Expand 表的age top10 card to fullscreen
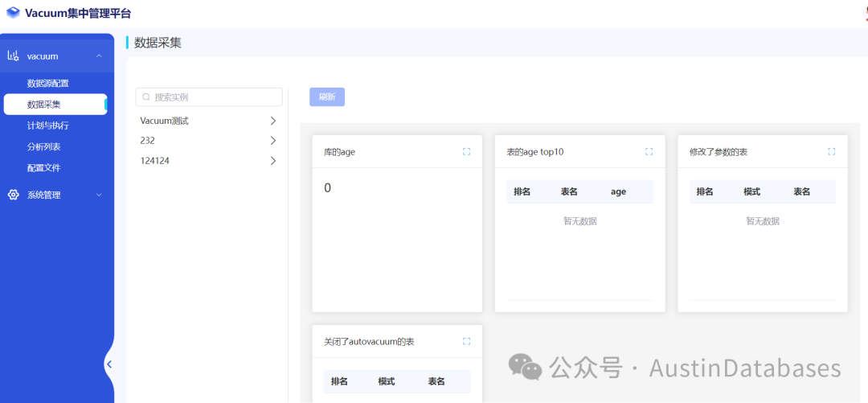868x403 pixels. coord(649,152)
